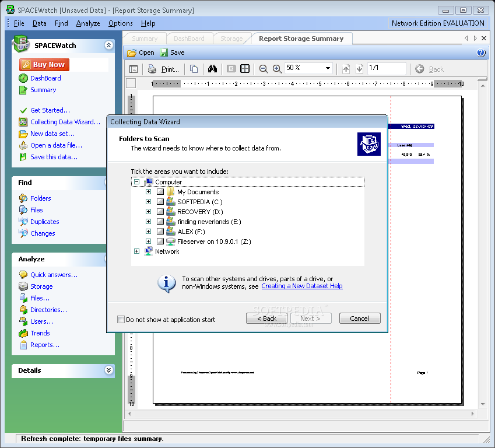Click the single page view icon
Viewport: 495px width, 448px height.
(231, 69)
